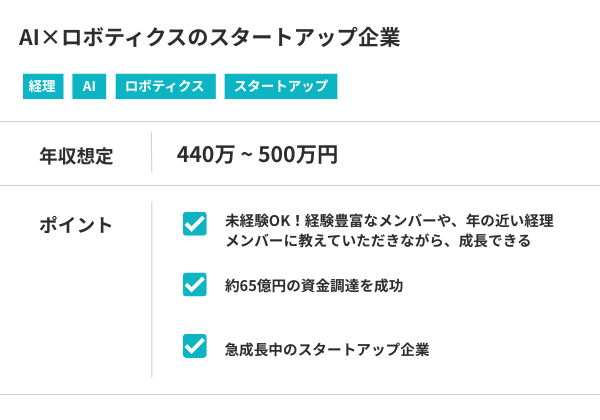Viewport: 600px width, 420px height.
Task: Click the 500万円 upper salary figure
Action: [x=298, y=155]
